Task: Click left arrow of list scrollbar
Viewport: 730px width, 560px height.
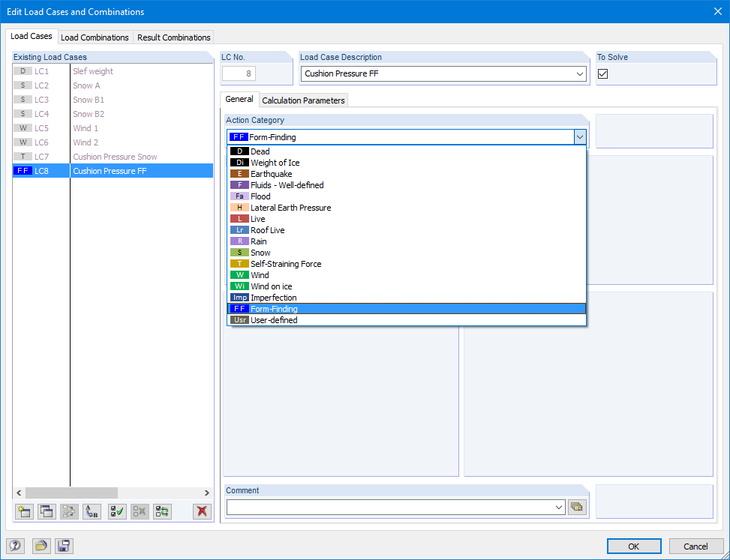Action: coord(19,493)
